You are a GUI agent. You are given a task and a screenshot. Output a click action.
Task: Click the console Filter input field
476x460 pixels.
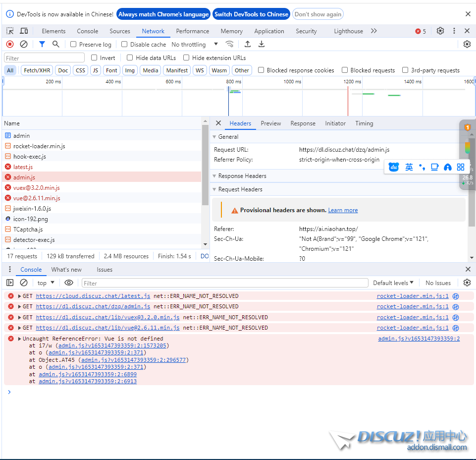pos(225,283)
